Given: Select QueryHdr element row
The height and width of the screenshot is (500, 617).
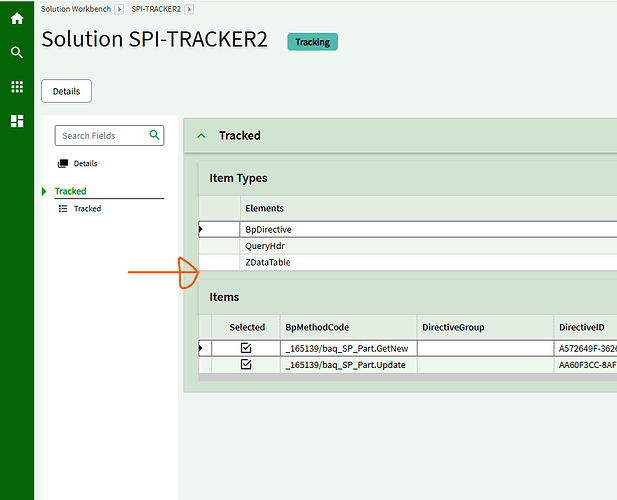Looking at the screenshot, I should [x=408, y=246].
